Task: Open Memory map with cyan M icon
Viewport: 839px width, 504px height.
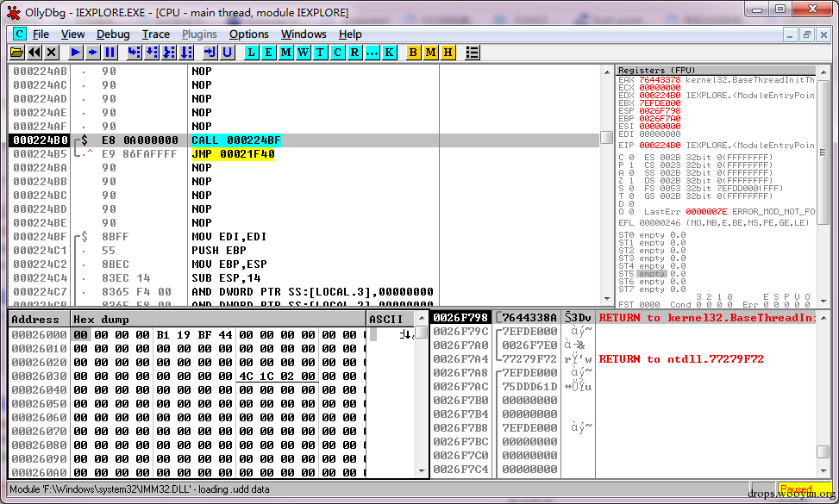Action: (x=285, y=53)
